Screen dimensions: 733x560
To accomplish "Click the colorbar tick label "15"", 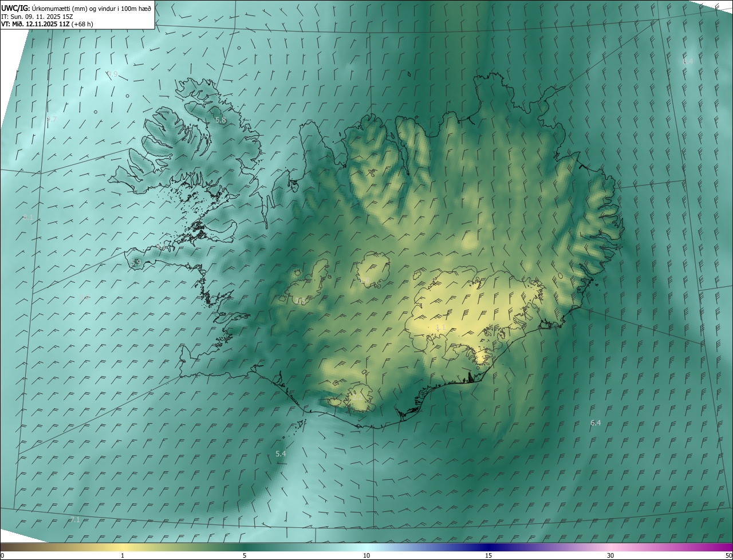I will pyautogui.click(x=488, y=555).
